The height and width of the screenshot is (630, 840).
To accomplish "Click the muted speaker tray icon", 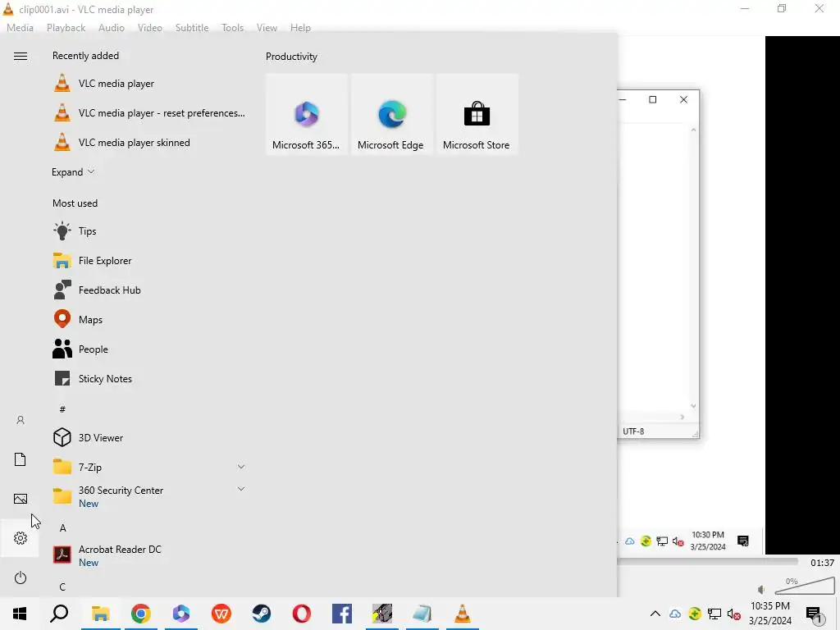I will pos(734,614).
